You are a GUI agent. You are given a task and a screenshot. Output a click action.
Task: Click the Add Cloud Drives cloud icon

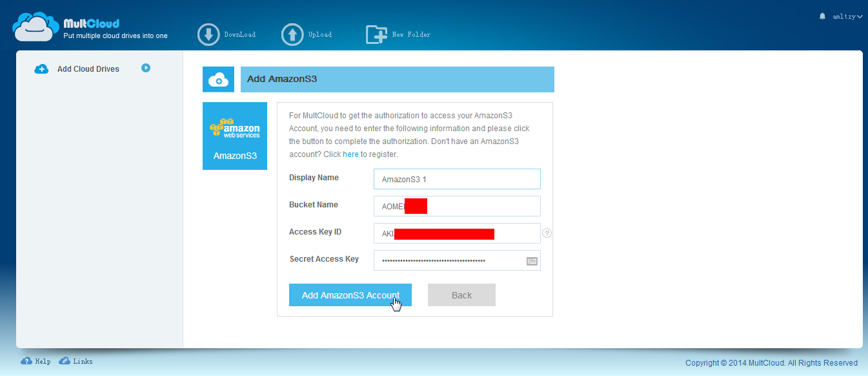[x=41, y=68]
